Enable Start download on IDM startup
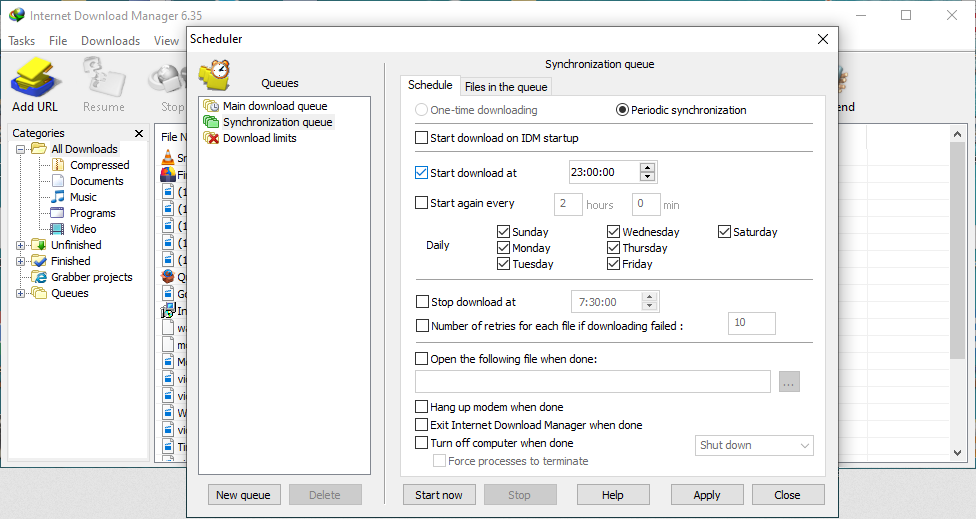This screenshot has height=519, width=976. pyautogui.click(x=421, y=138)
